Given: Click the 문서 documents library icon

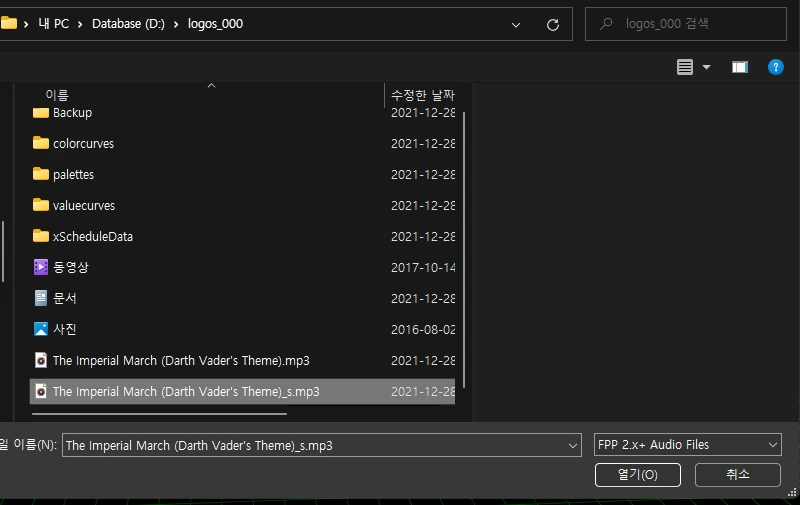Looking at the screenshot, I should click(41, 298).
